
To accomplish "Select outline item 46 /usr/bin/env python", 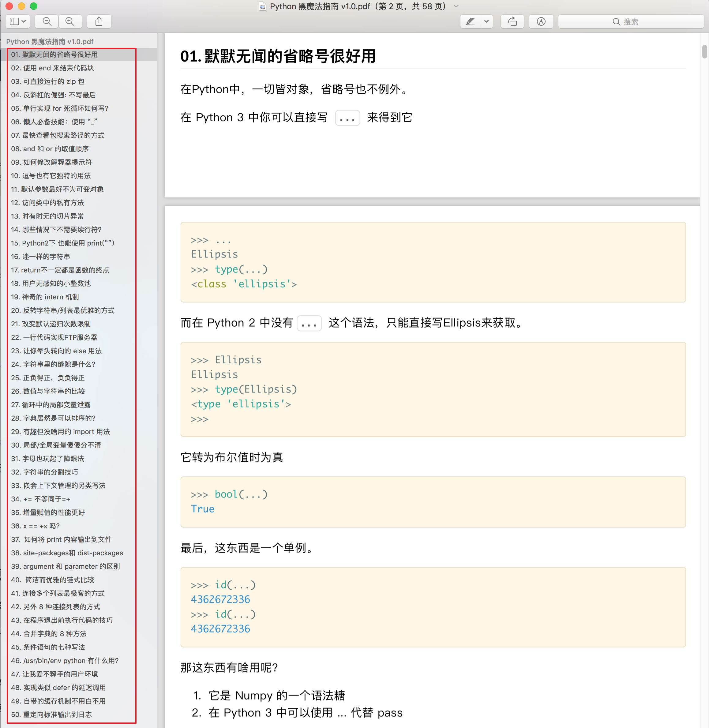I will (x=65, y=661).
